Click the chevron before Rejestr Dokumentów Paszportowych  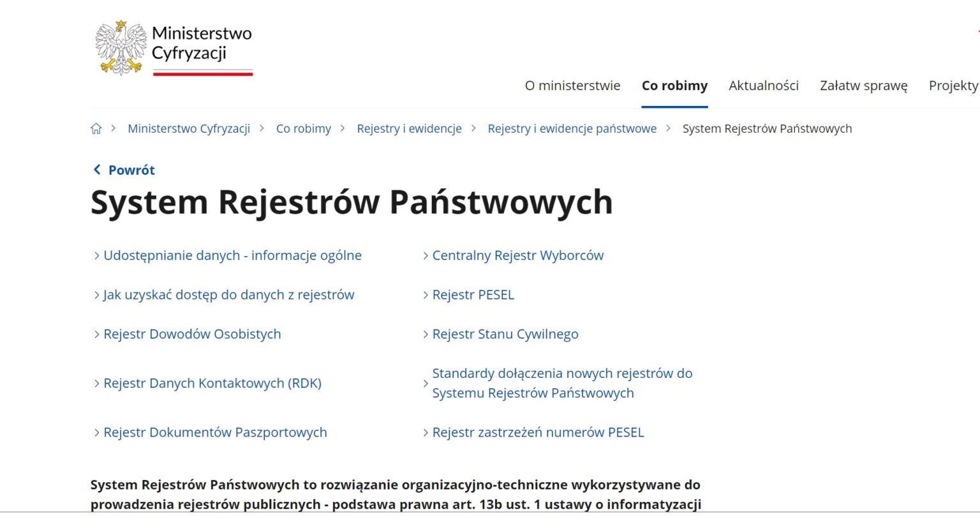click(97, 432)
